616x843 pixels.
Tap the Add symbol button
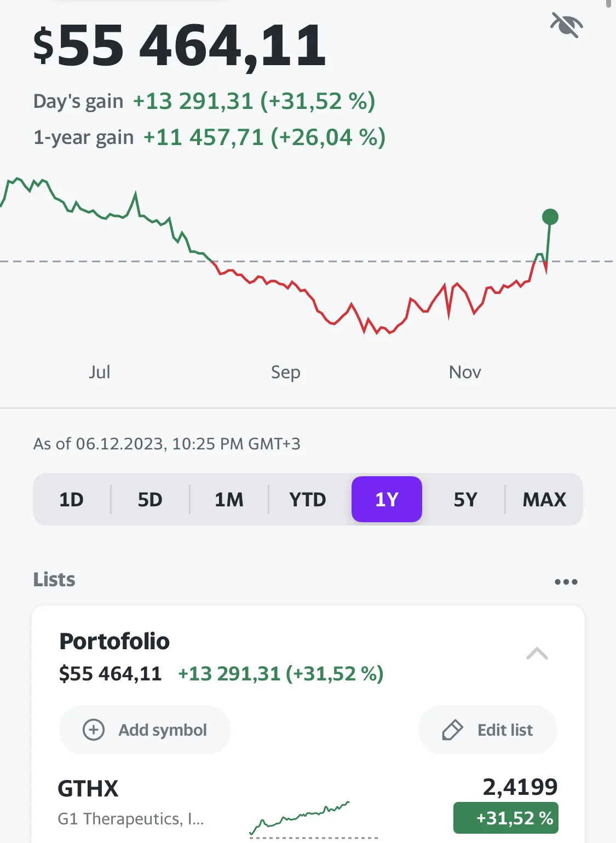point(145,730)
